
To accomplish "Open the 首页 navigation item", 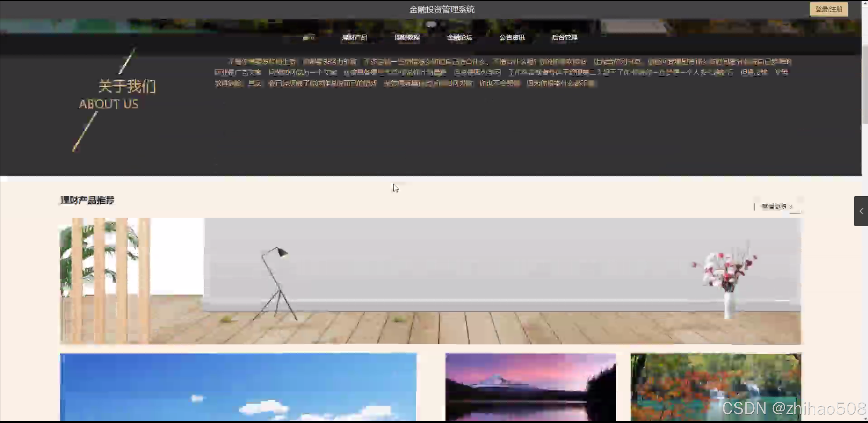I will coord(308,37).
